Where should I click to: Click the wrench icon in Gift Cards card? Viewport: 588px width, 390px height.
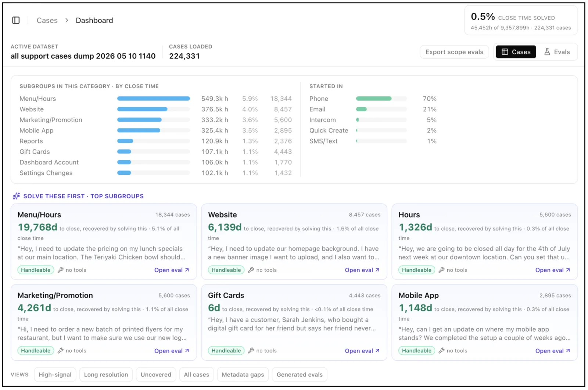(251, 351)
